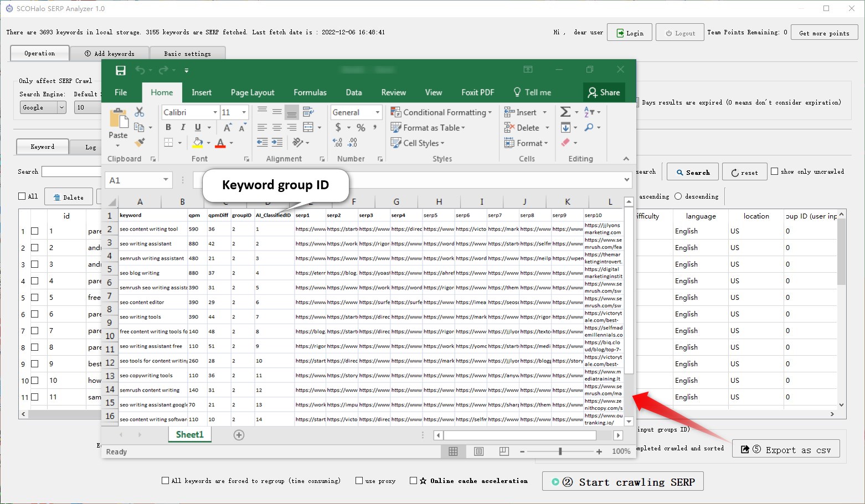Increase font size with the large A icon
Screen dimensions: 865x504
(227, 128)
